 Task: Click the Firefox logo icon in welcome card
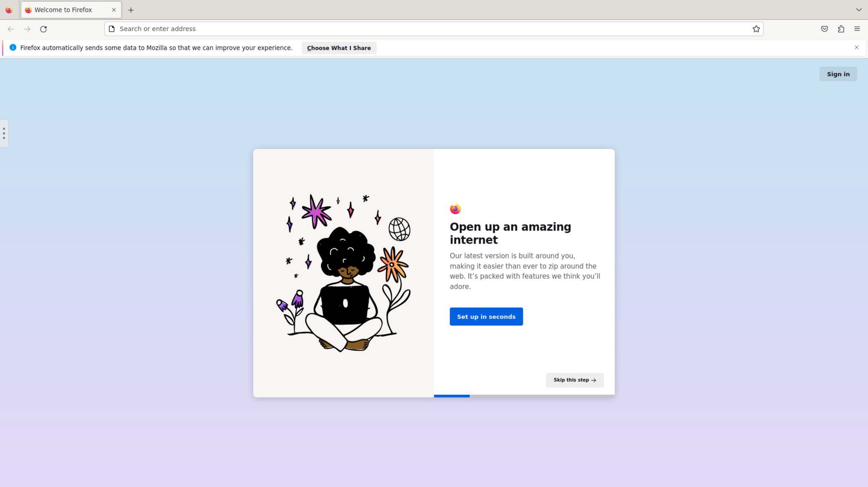pyautogui.click(x=455, y=209)
